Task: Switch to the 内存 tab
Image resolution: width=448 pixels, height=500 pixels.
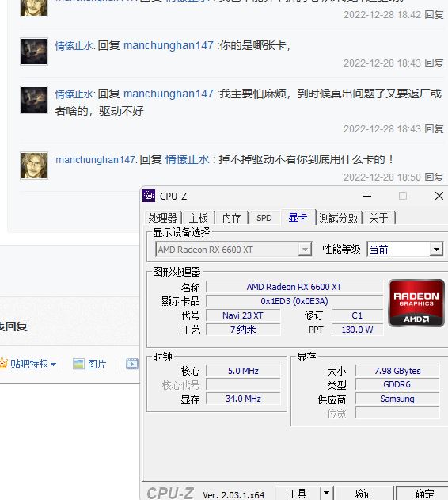Action: pos(232,218)
